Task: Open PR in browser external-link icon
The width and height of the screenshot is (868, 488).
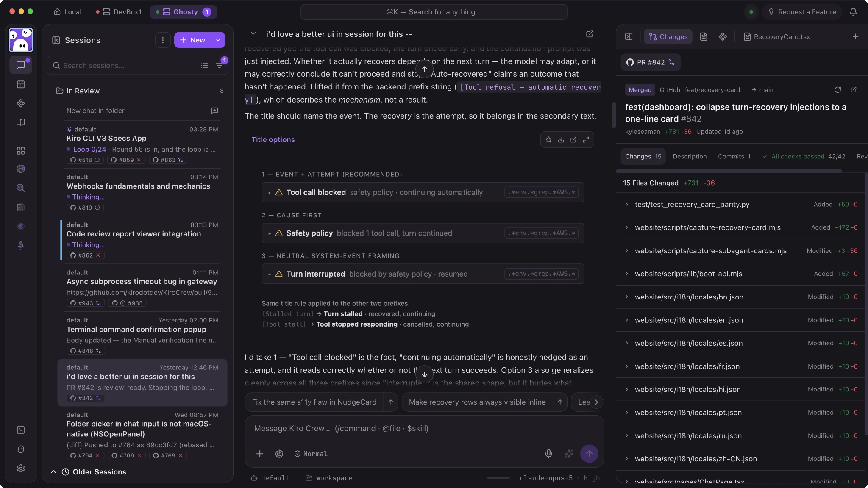Action: 854,90
